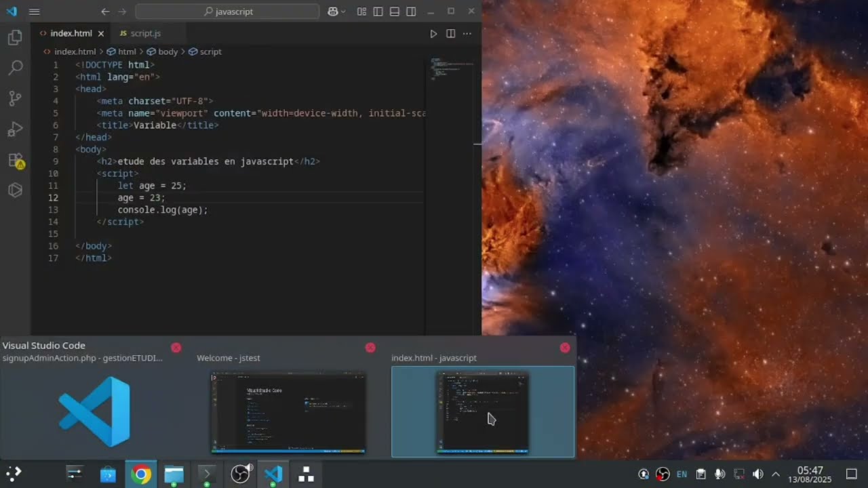Close the index.html tab
This screenshot has height=488, width=868.
101,33
